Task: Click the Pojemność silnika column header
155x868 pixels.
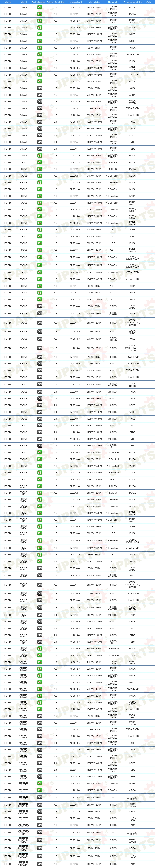Action: (55, 2)
